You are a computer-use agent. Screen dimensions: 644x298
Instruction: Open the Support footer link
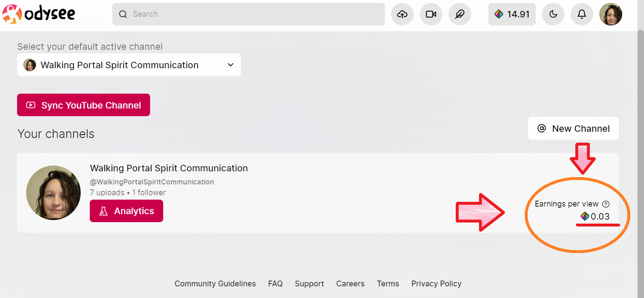click(309, 283)
